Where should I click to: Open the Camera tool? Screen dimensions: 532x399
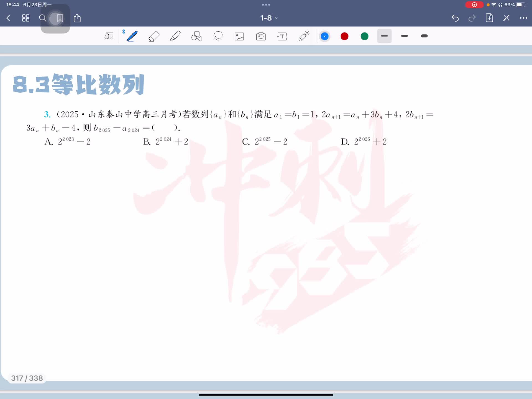pos(261,36)
